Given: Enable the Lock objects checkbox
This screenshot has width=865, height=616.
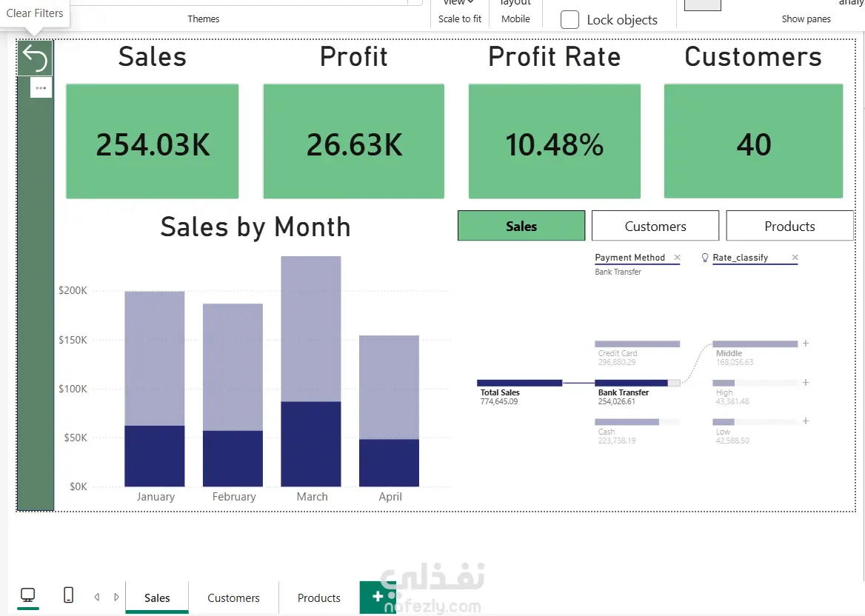Looking at the screenshot, I should pyautogui.click(x=570, y=20).
